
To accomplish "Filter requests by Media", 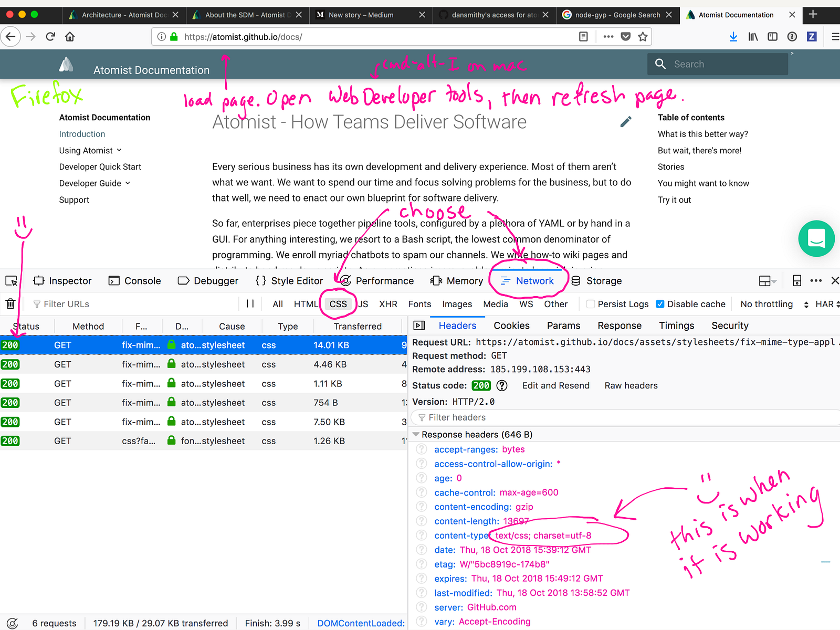I will pyautogui.click(x=496, y=304).
